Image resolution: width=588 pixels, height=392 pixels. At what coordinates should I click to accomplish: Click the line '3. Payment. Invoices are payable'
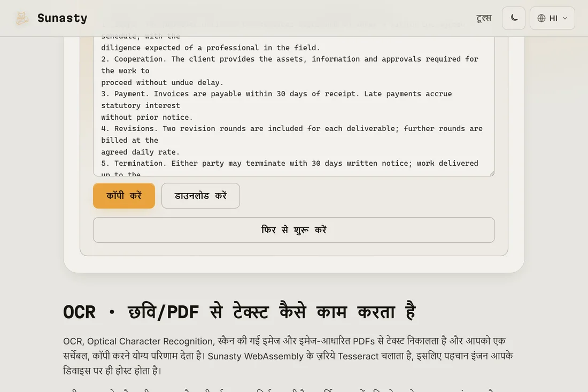[276, 94]
